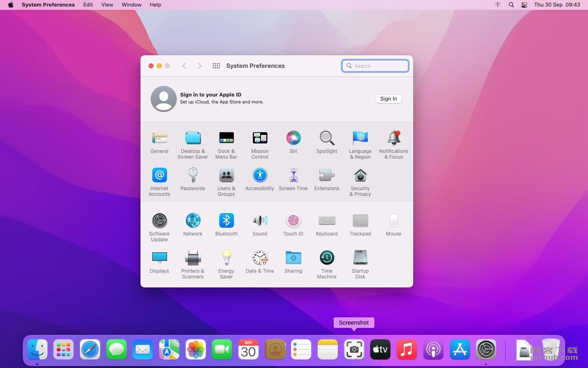The width and height of the screenshot is (588, 368).
Task: Open Notifications & Focus preferences
Action: pyautogui.click(x=394, y=145)
